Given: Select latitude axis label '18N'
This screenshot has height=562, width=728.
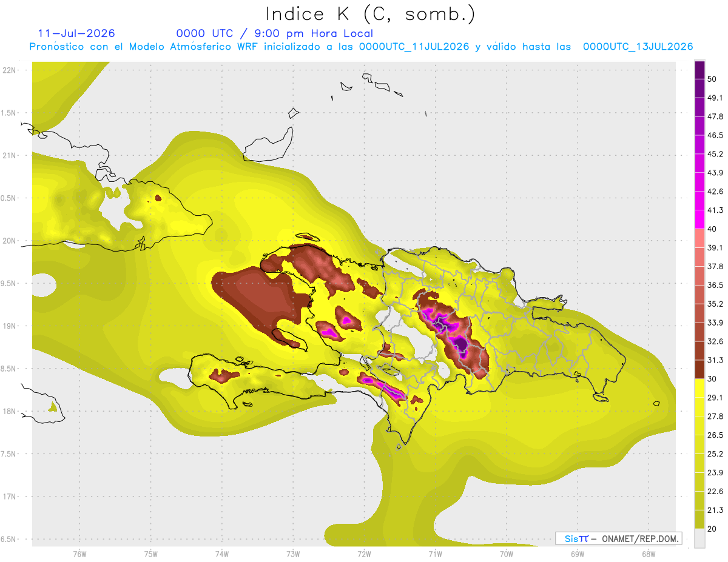Looking at the screenshot, I should click(9, 411).
